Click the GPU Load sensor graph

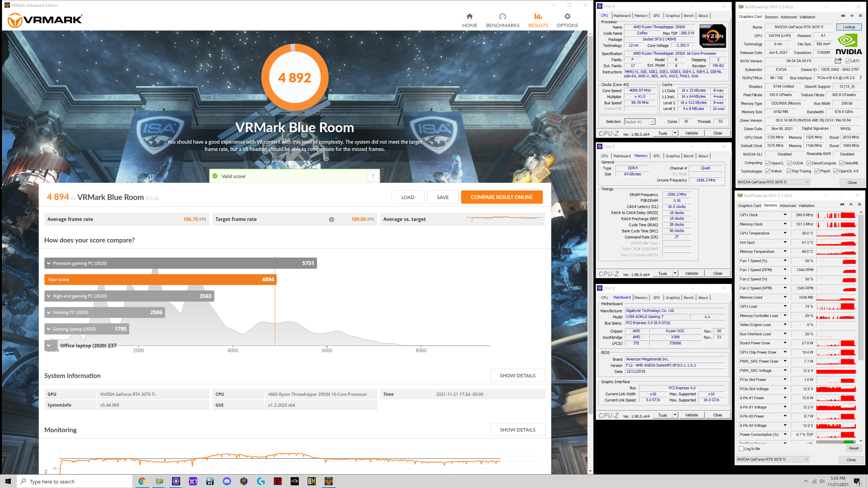coord(836,307)
